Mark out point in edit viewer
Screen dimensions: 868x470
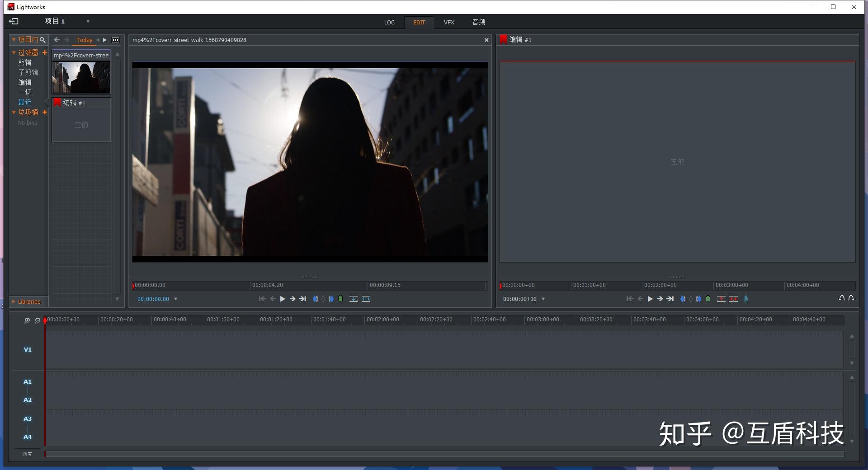[x=699, y=299]
